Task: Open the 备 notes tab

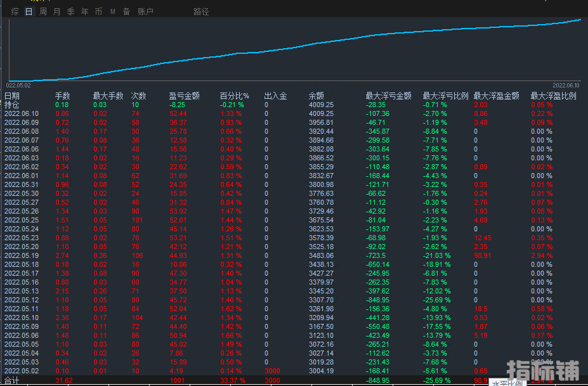Action: pyautogui.click(x=126, y=11)
